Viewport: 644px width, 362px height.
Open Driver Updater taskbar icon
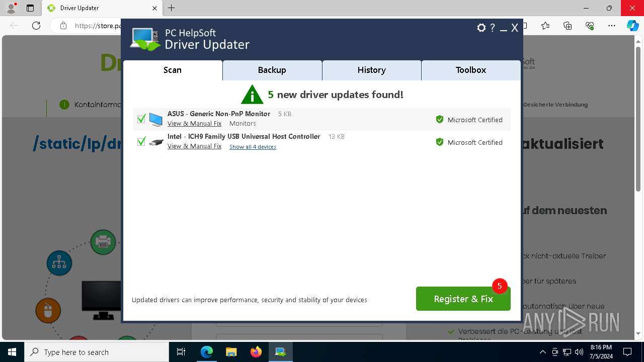click(x=281, y=352)
